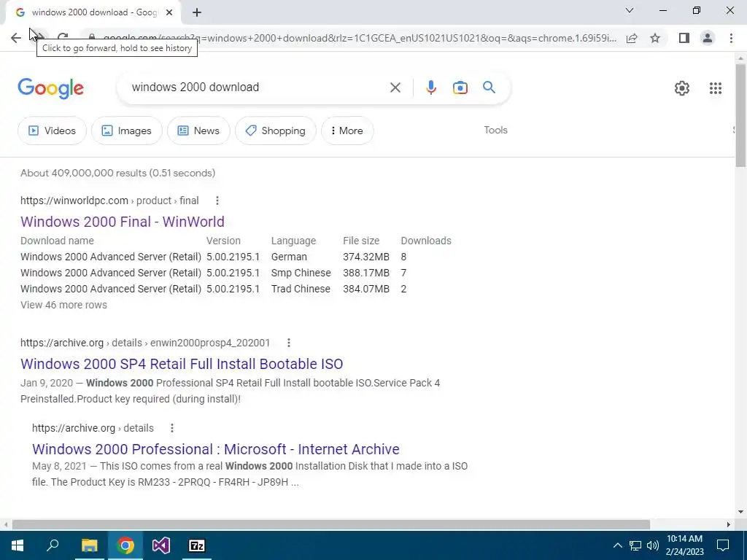747x560 pixels.
Task: Reload the page with the refresh icon
Action: pos(63,37)
